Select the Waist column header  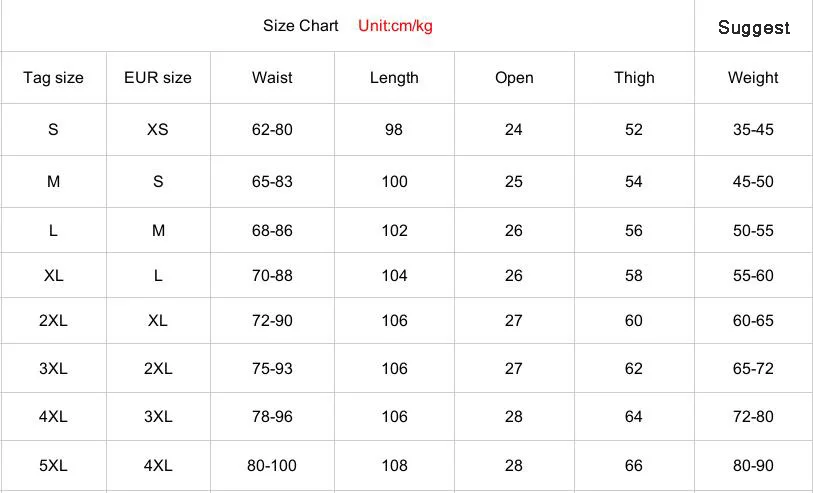pyautogui.click(x=272, y=78)
